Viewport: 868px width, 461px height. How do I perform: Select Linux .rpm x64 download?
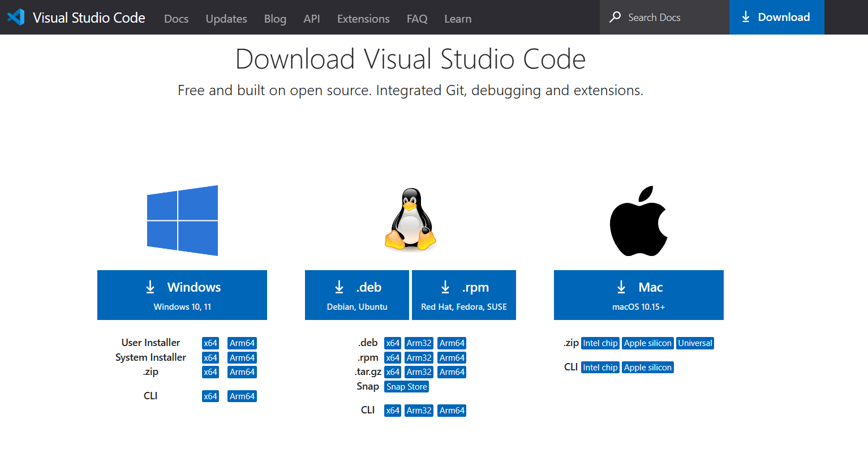(393, 358)
